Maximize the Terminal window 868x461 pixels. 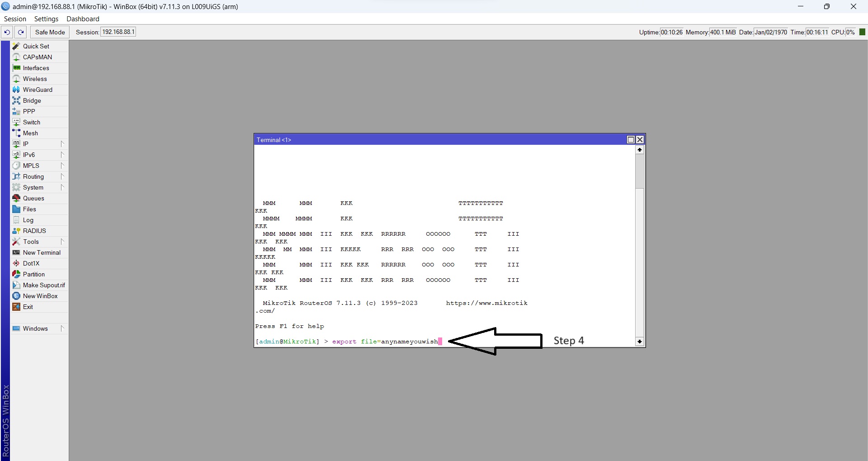point(631,140)
